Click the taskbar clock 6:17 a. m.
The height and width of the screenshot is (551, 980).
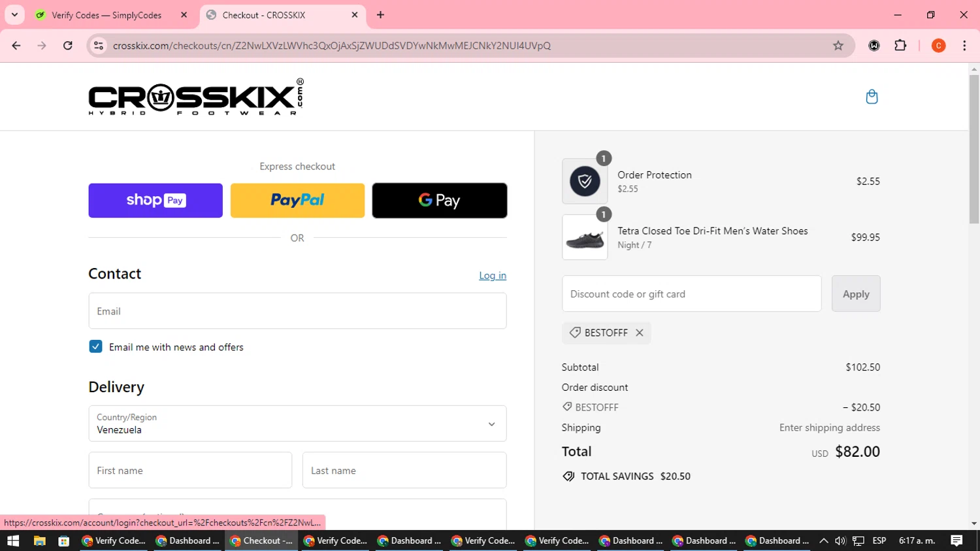(917, 541)
